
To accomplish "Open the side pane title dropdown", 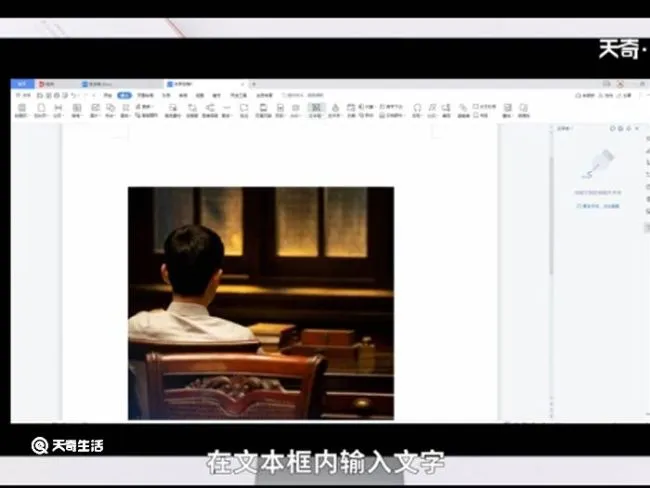I will (564, 129).
